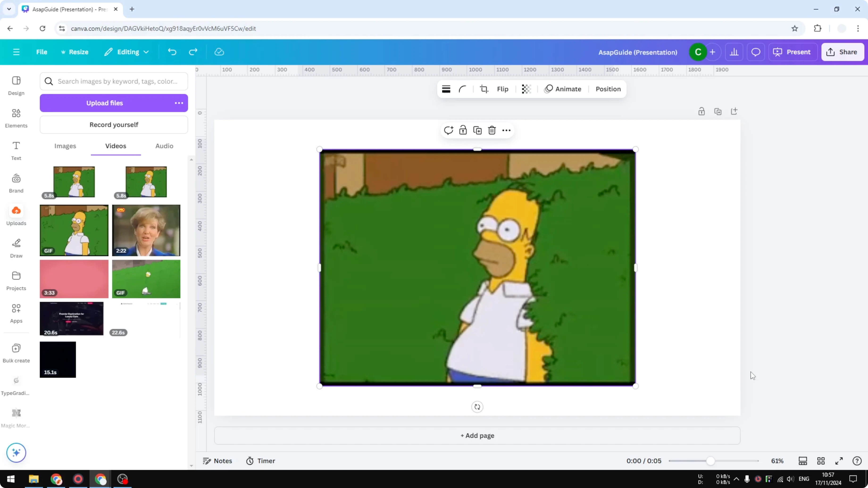Select the 2:22 video thumbnail
The width and height of the screenshot is (868, 488).
tap(146, 230)
